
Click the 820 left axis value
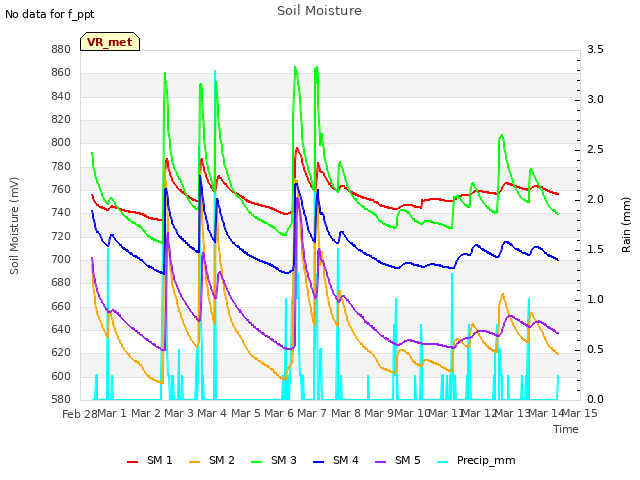click(x=61, y=120)
